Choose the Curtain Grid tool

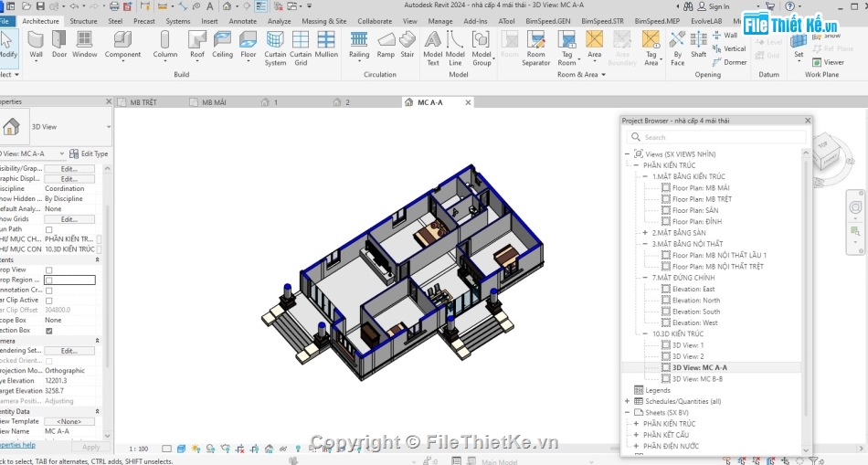301,48
